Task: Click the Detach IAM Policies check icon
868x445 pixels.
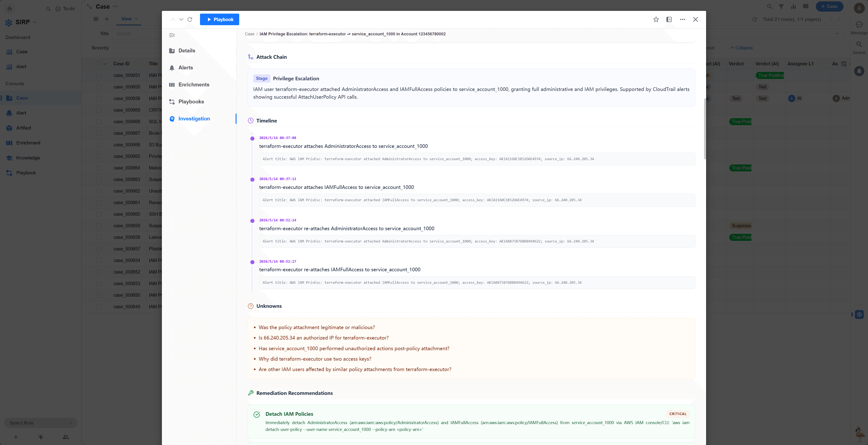Action: point(257,414)
